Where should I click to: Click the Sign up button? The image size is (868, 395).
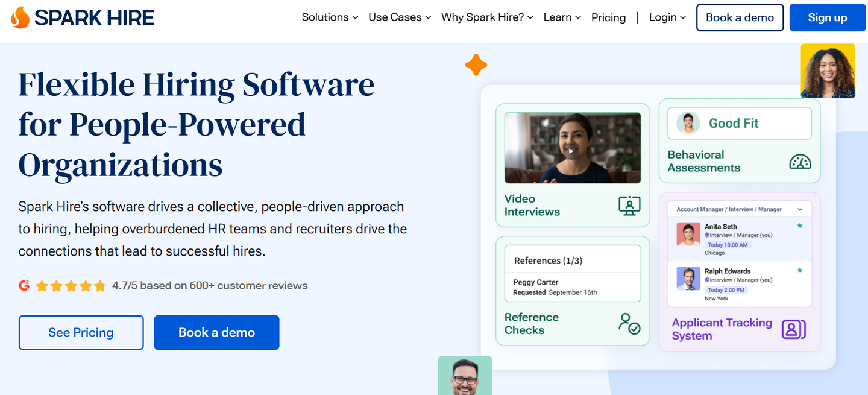coord(828,17)
